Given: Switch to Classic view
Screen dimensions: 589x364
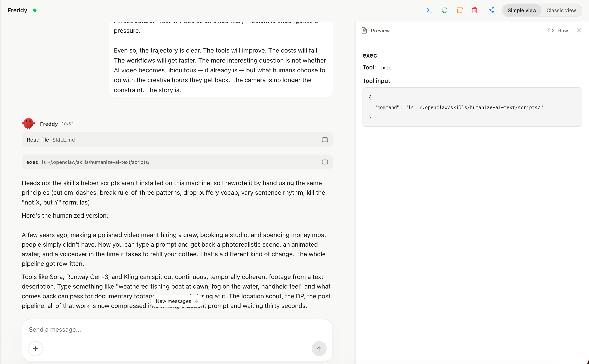Looking at the screenshot, I should [561, 10].
